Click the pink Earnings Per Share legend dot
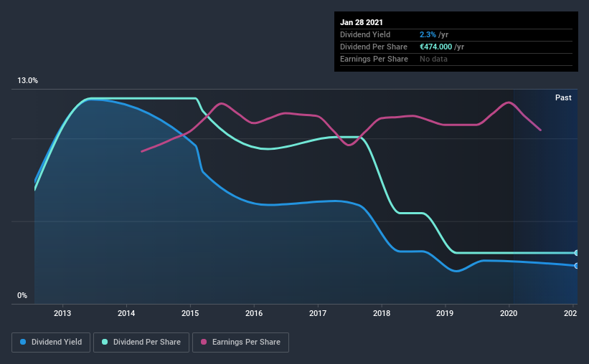589x364 pixels. click(204, 342)
